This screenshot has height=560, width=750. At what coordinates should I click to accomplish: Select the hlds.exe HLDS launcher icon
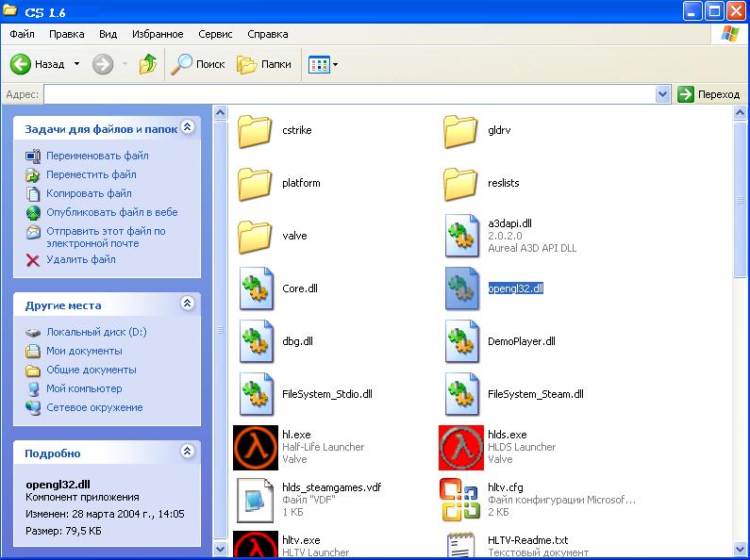(x=461, y=448)
